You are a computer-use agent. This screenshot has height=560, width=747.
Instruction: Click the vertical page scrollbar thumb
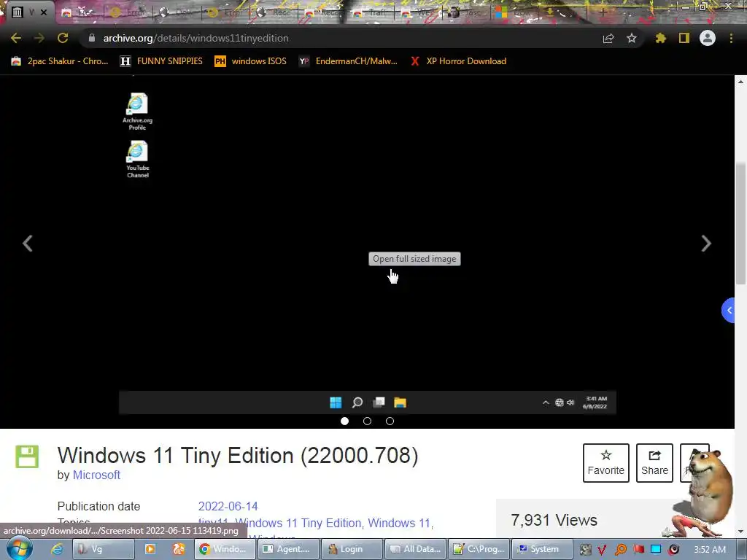[x=740, y=224]
